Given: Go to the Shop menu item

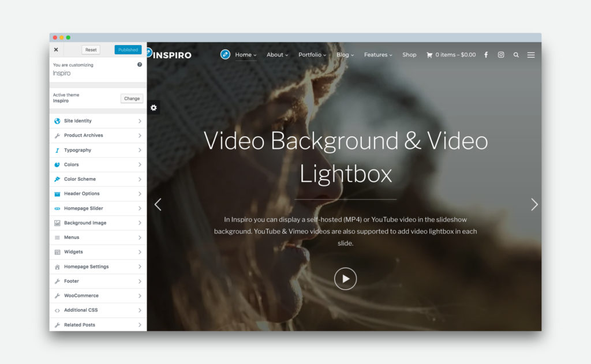Looking at the screenshot, I should click(x=409, y=55).
